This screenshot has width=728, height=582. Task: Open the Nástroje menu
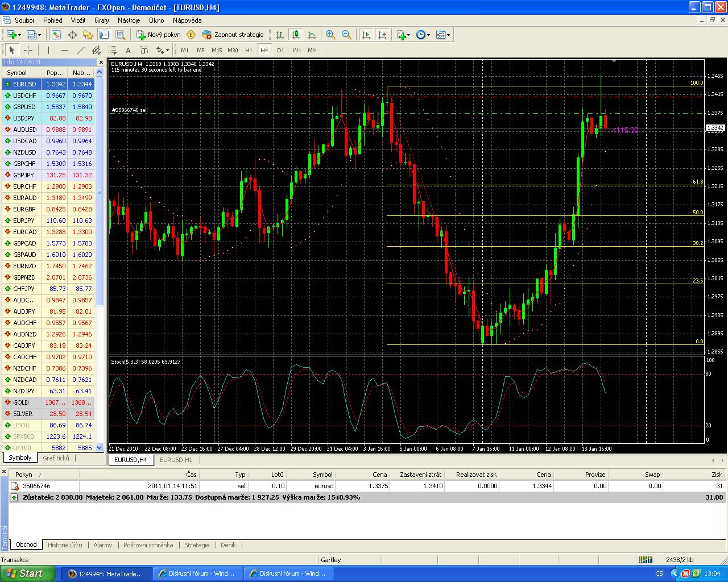click(129, 20)
